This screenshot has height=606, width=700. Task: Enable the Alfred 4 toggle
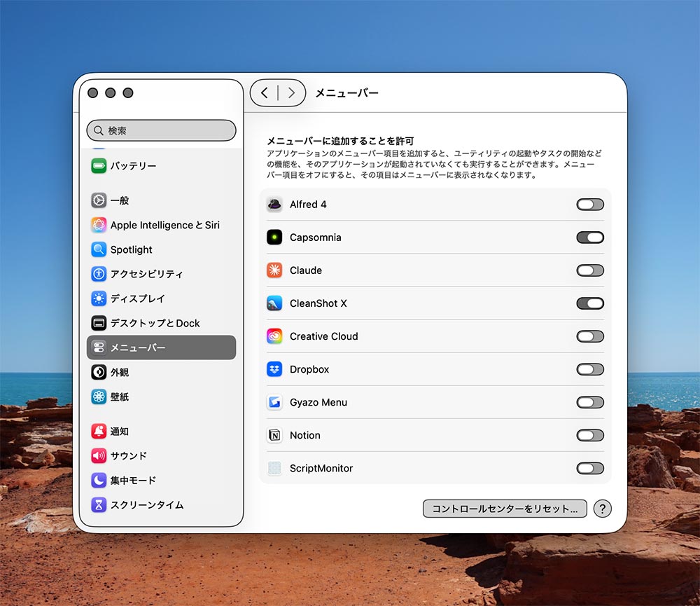(x=589, y=205)
